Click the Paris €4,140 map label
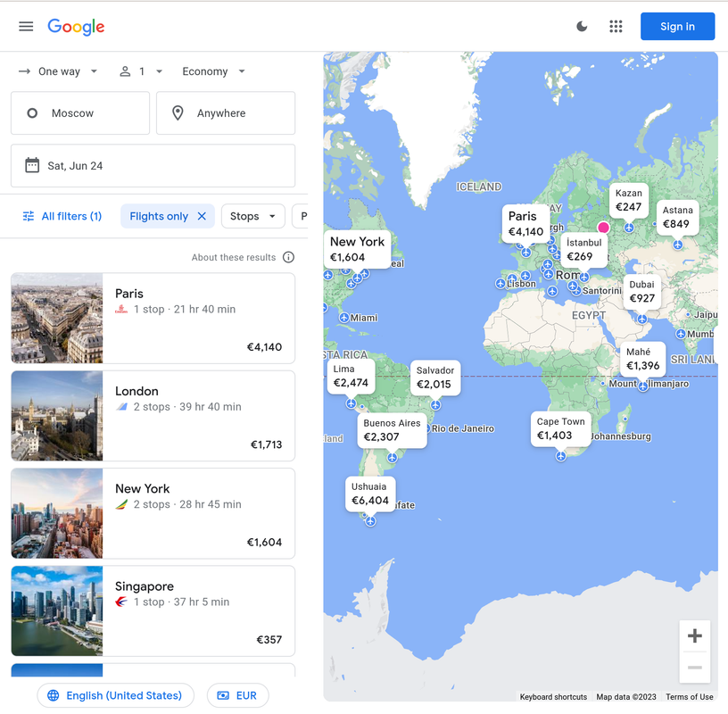The width and height of the screenshot is (728, 714). click(525, 223)
